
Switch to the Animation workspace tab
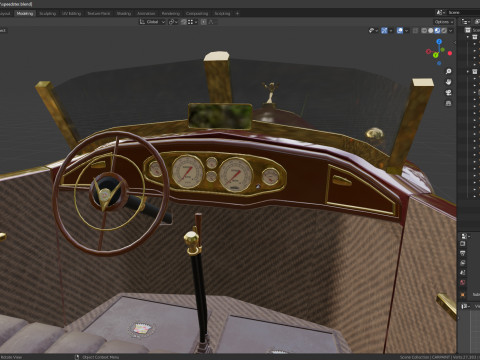146,13
